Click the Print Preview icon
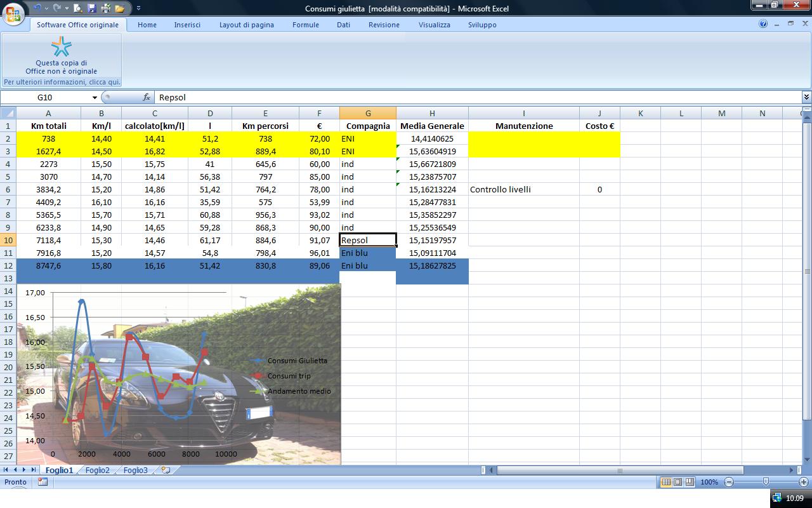Viewport: 812px width, 508px height. [78, 8]
